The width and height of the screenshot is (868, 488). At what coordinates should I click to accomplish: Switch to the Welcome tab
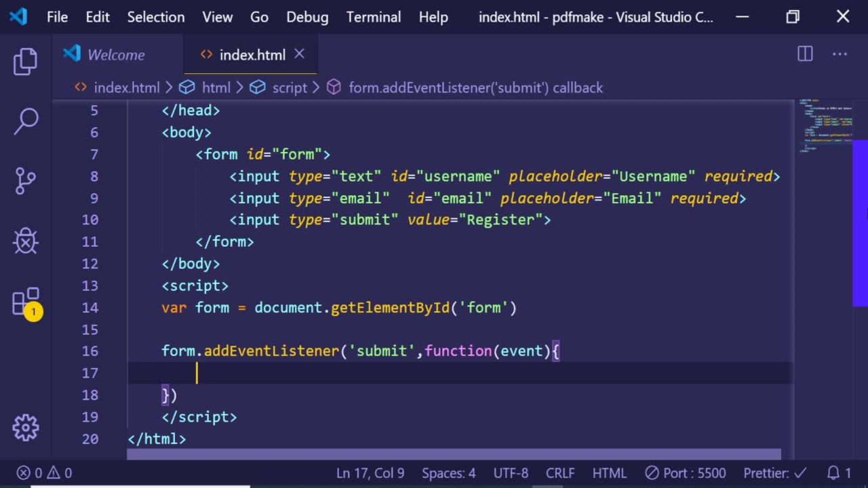(115, 55)
